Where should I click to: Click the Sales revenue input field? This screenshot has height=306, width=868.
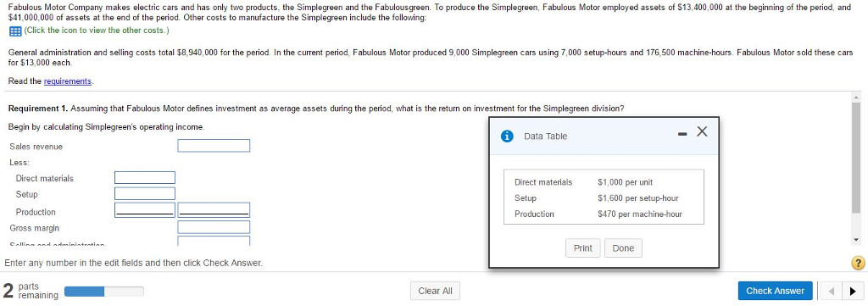[x=214, y=146]
